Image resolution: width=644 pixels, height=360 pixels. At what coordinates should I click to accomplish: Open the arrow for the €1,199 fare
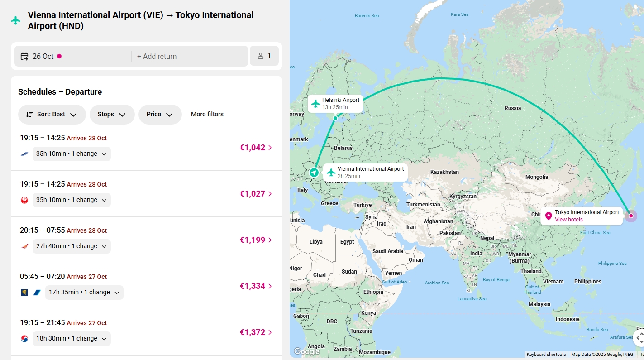pos(270,240)
